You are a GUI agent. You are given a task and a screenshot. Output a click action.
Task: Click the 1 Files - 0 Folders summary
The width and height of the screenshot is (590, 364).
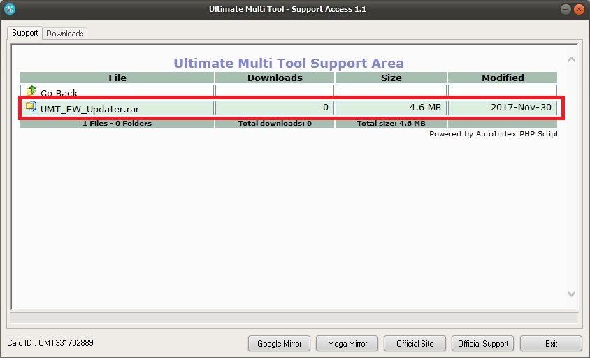(x=117, y=124)
